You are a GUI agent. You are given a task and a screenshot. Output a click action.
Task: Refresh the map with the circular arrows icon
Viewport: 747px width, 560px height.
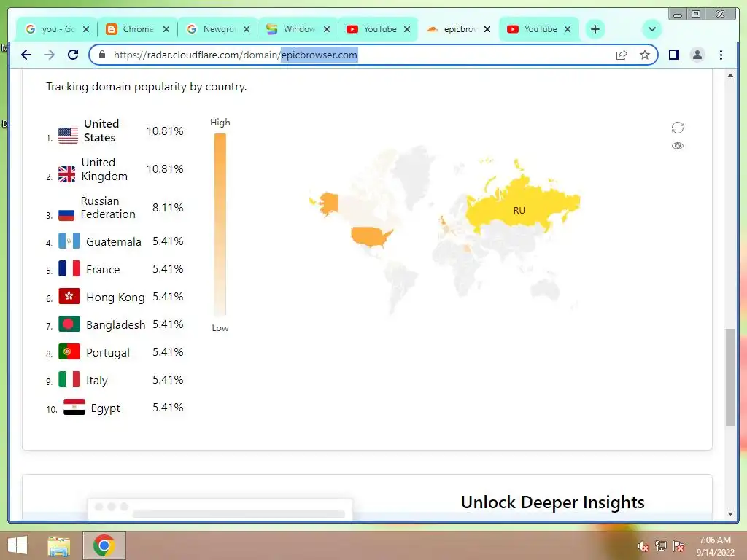(678, 128)
